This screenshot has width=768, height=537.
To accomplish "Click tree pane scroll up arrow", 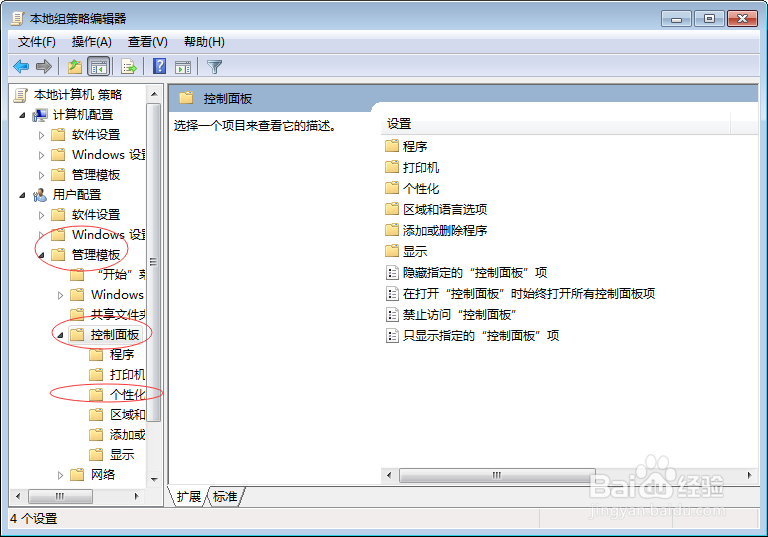I will click(154, 94).
